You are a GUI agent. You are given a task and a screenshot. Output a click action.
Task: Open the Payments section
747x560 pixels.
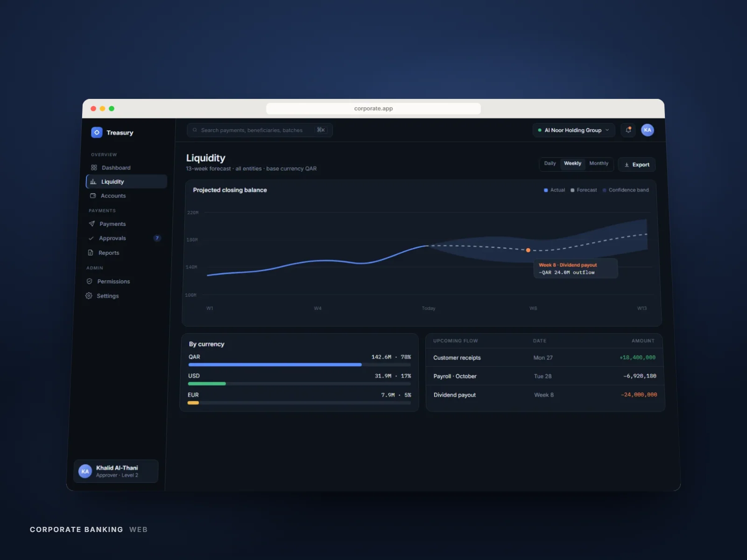click(125, 224)
